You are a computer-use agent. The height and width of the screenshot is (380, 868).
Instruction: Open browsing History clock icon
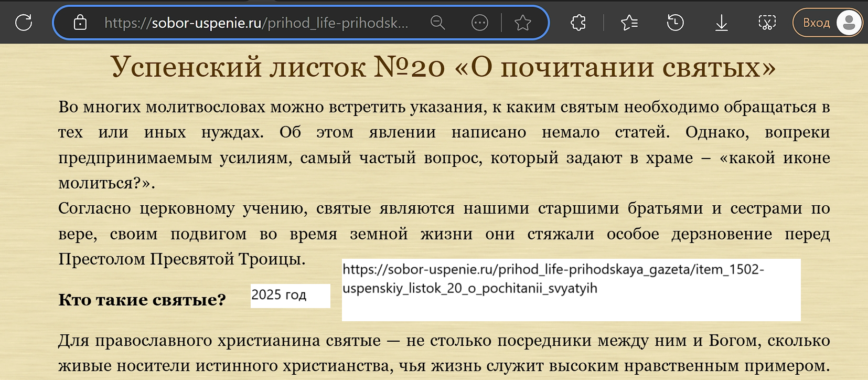[675, 23]
